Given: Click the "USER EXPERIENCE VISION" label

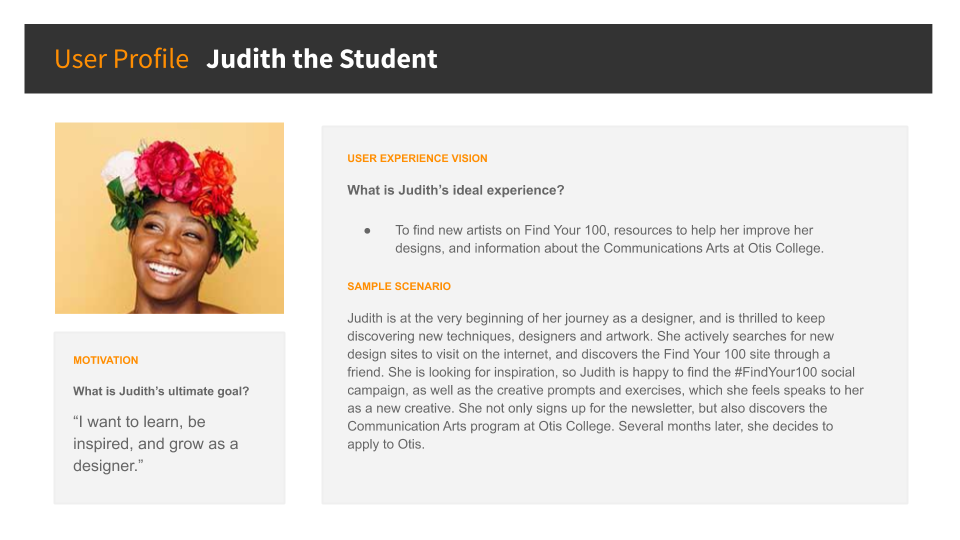Looking at the screenshot, I should click(417, 158).
